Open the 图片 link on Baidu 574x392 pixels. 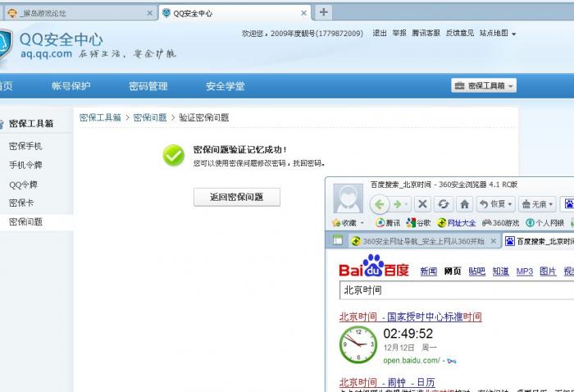coord(548,271)
